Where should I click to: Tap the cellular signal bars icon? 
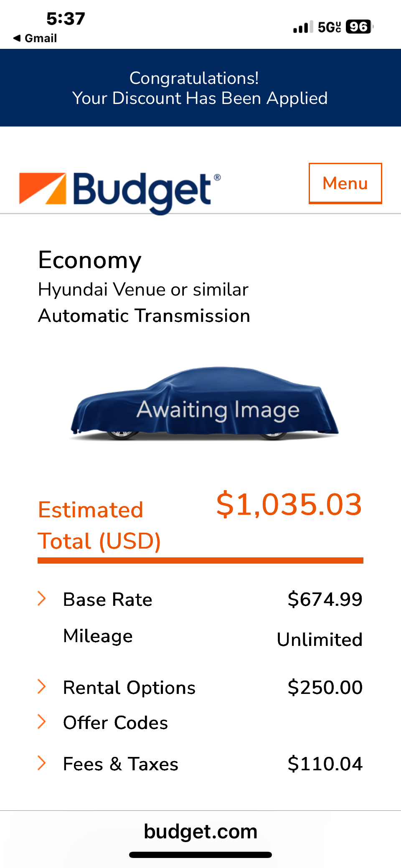coord(302,27)
